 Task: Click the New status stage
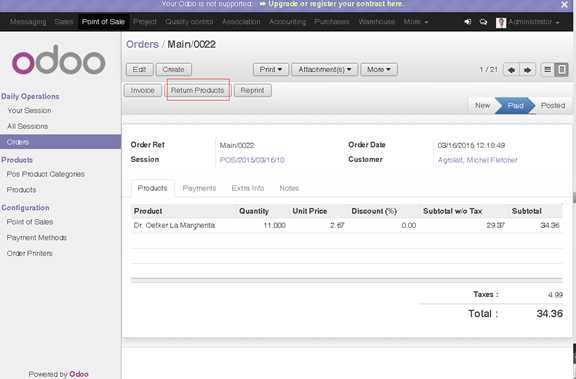(482, 106)
